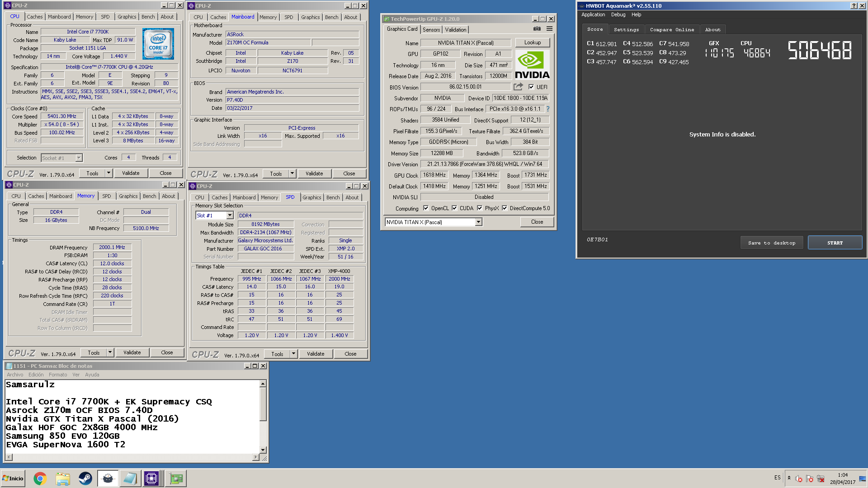Switch to the GPU-Z taskbar icon
Screen dimensions: 868x488
click(176, 479)
